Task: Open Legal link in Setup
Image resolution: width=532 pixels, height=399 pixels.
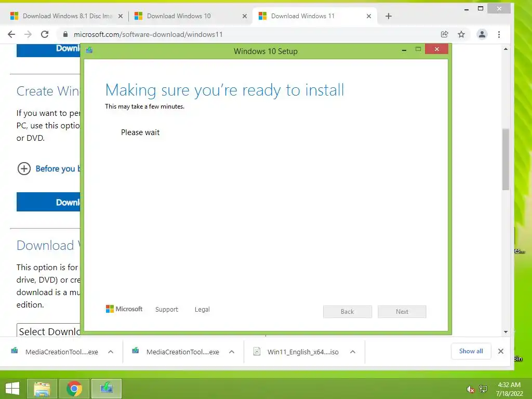Action: coord(202,310)
